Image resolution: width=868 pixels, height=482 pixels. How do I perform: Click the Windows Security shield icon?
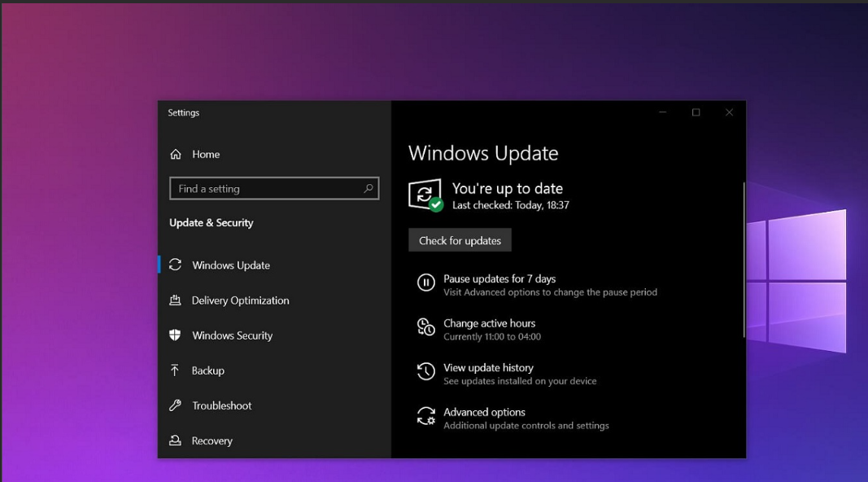pyautogui.click(x=175, y=335)
